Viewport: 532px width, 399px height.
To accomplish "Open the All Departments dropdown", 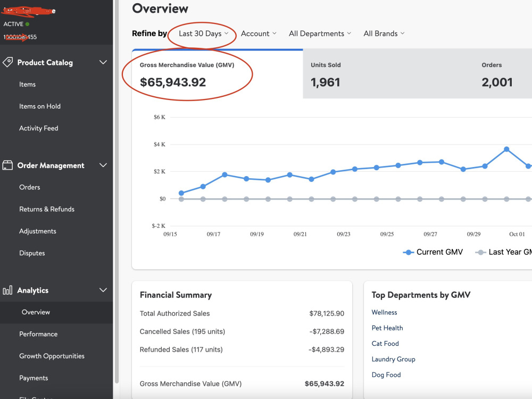I will (x=320, y=34).
